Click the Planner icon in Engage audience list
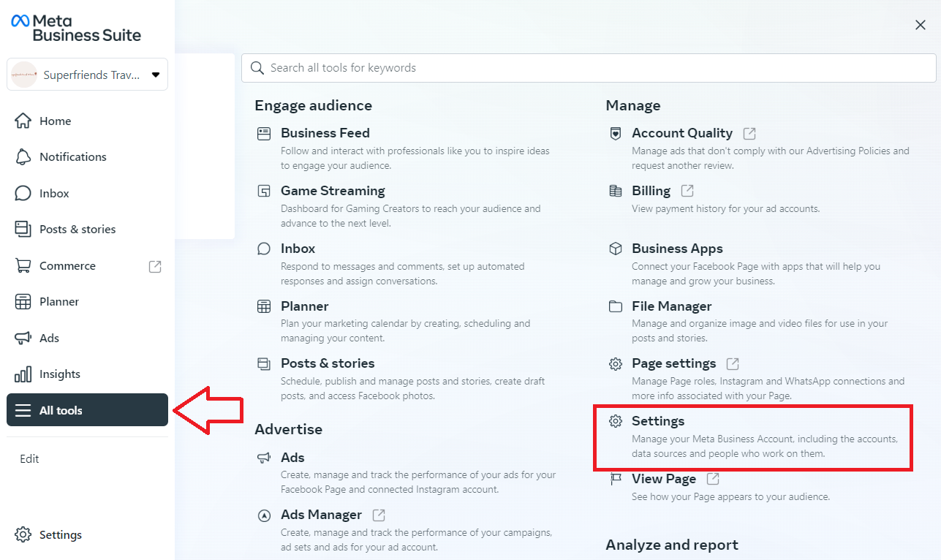Viewport: 941px width, 560px height. point(264,306)
